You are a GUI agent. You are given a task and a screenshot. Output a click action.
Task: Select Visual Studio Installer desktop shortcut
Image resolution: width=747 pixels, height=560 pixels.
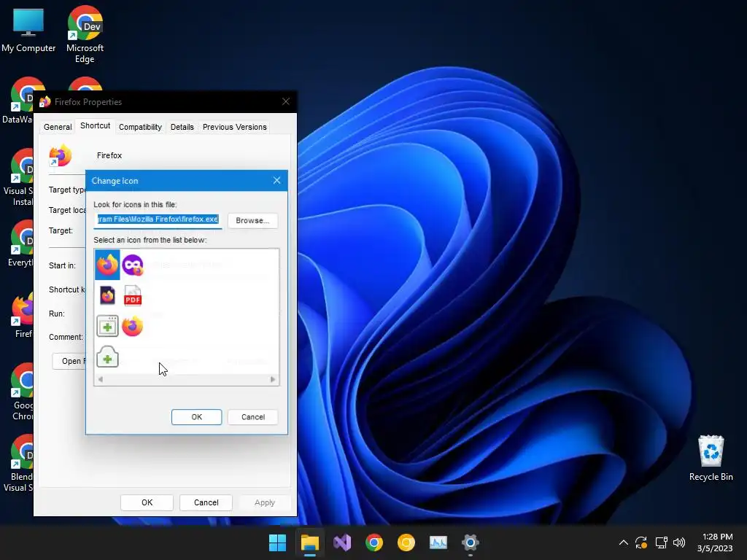coord(18,178)
